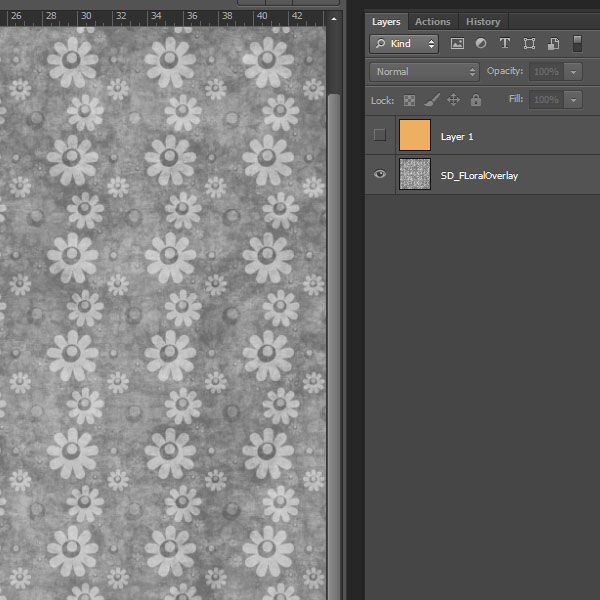Select the orange Layer 1 thumbnail
Screen dimensions: 600x600
click(x=415, y=135)
